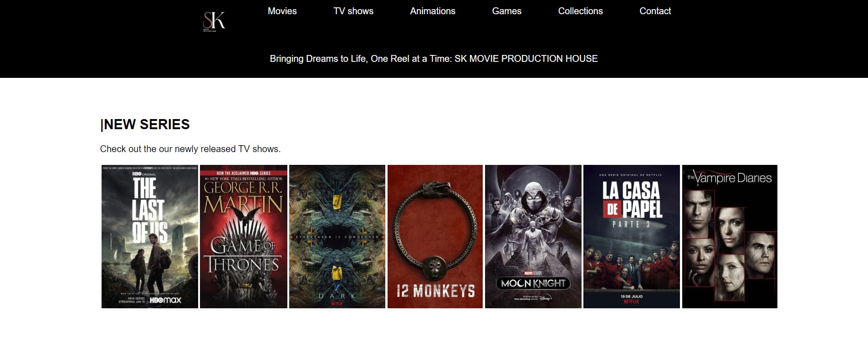Viewport: 868px width, 344px height.
Task: Click the Contact link
Action: click(x=655, y=11)
